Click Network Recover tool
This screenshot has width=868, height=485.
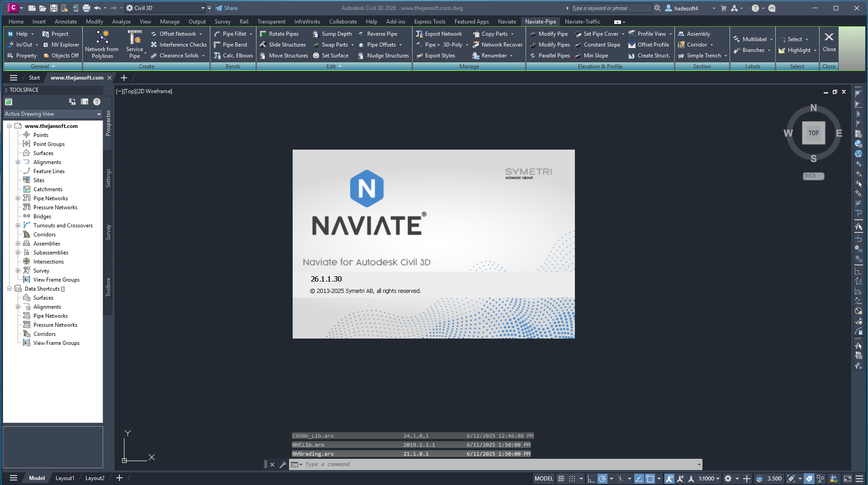[x=498, y=45]
